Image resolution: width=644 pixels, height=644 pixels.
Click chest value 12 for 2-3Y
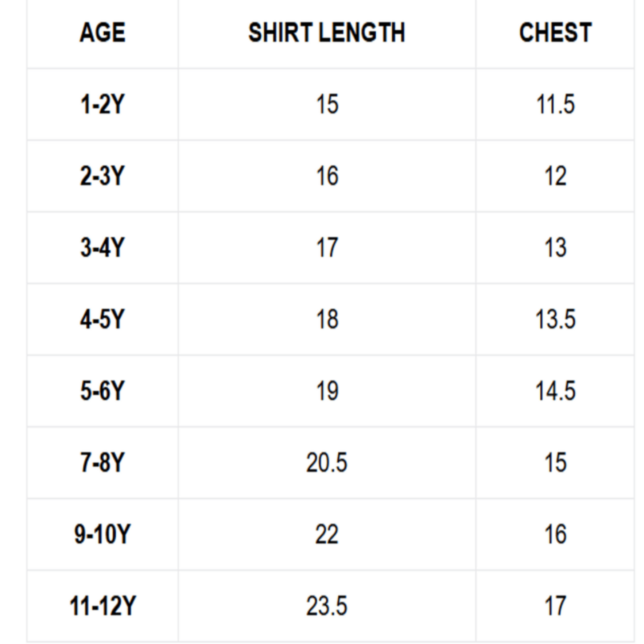pyautogui.click(x=555, y=176)
